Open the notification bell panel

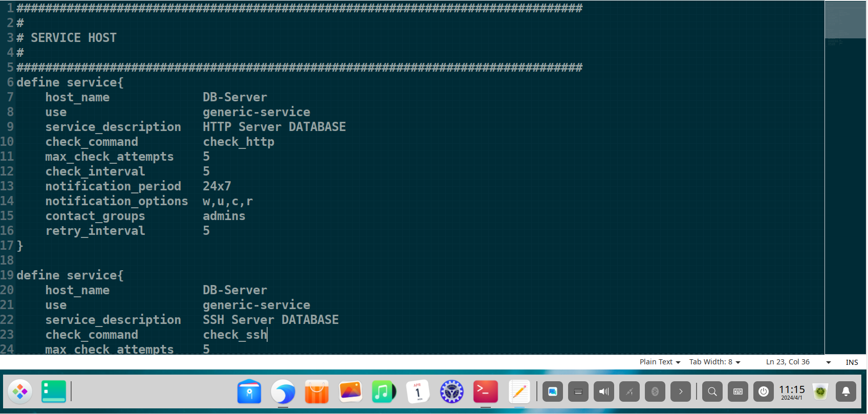point(846,392)
